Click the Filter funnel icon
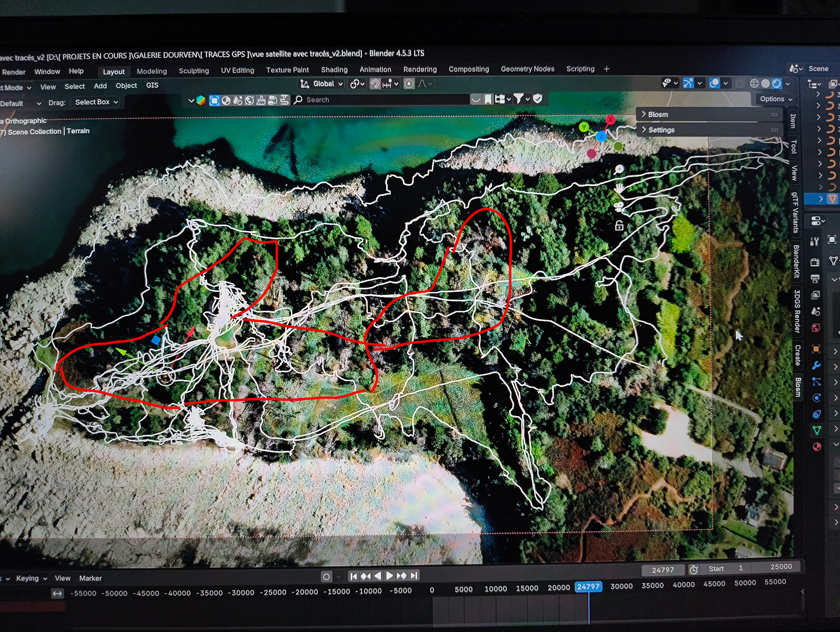Screen dimensions: 840x632 pos(519,99)
